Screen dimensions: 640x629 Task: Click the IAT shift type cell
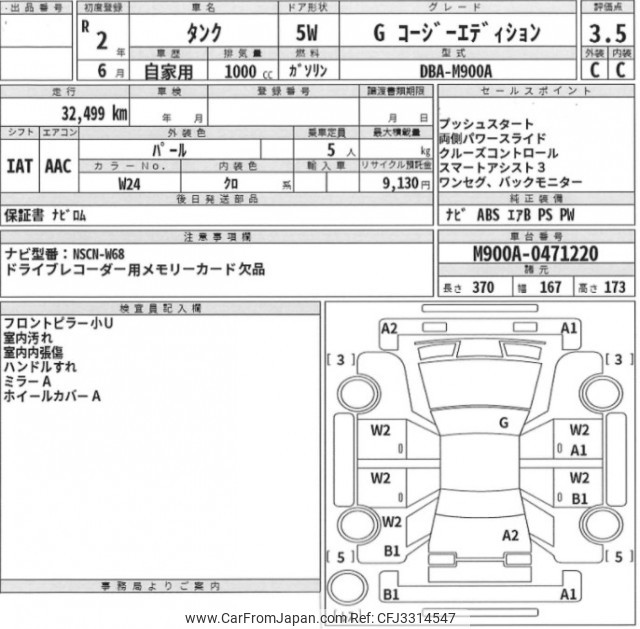(x=19, y=166)
